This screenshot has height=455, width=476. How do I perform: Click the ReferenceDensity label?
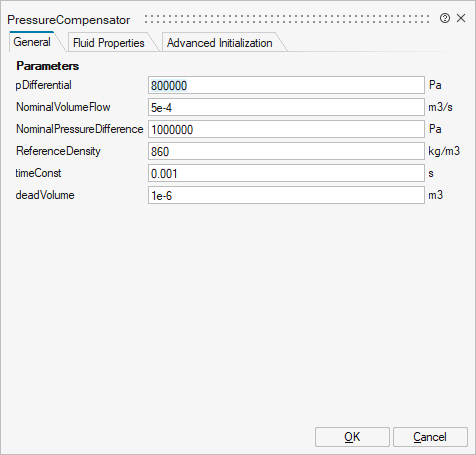pyautogui.click(x=58, y=151)
